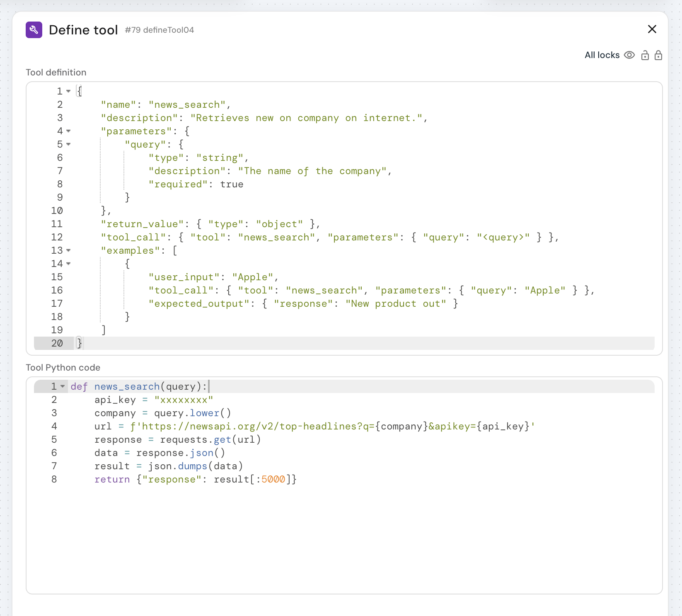Click the "news_search" name value on line 2

pyautogui.click(x=187, y=104)
